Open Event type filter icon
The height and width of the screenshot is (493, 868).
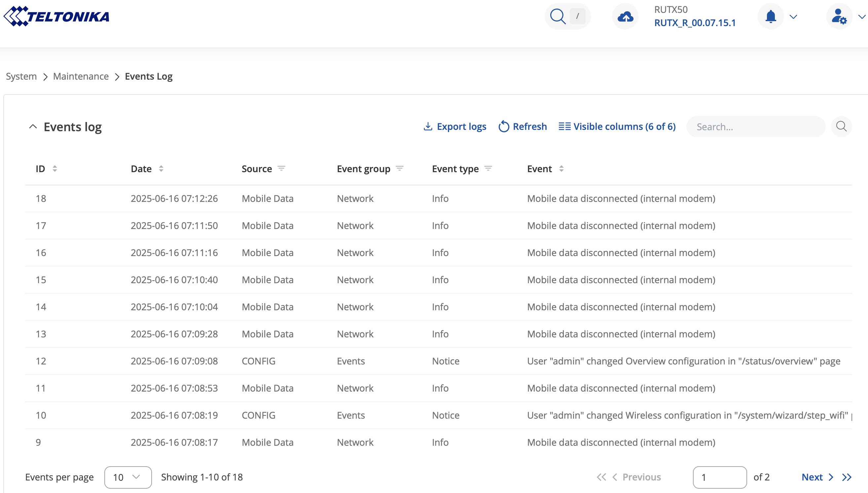tap(488, 168)
